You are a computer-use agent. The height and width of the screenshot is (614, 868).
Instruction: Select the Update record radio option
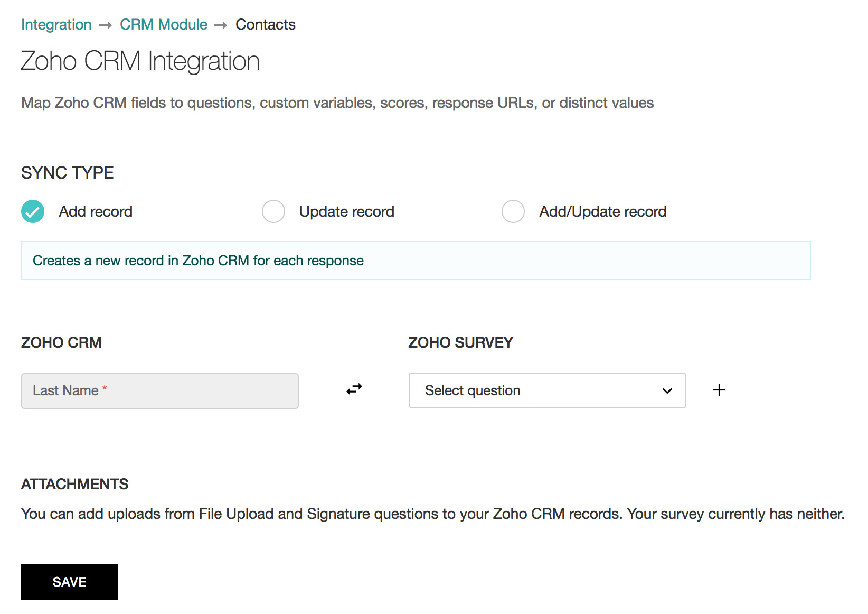pos(273,211)
